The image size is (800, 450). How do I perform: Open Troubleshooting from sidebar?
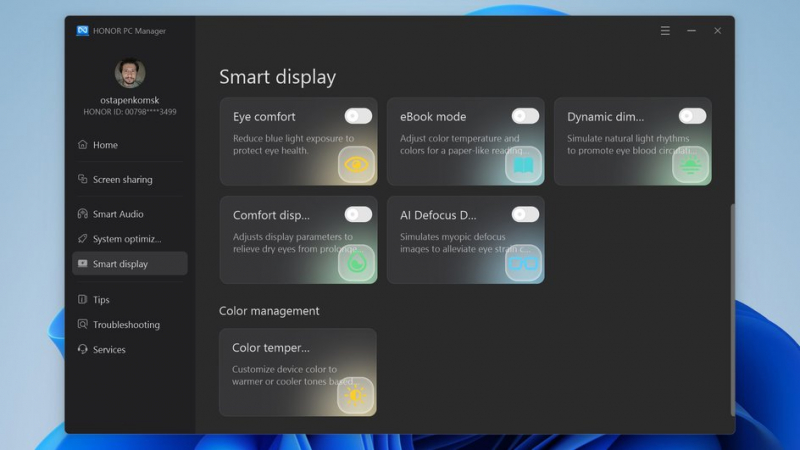[130, 324]
